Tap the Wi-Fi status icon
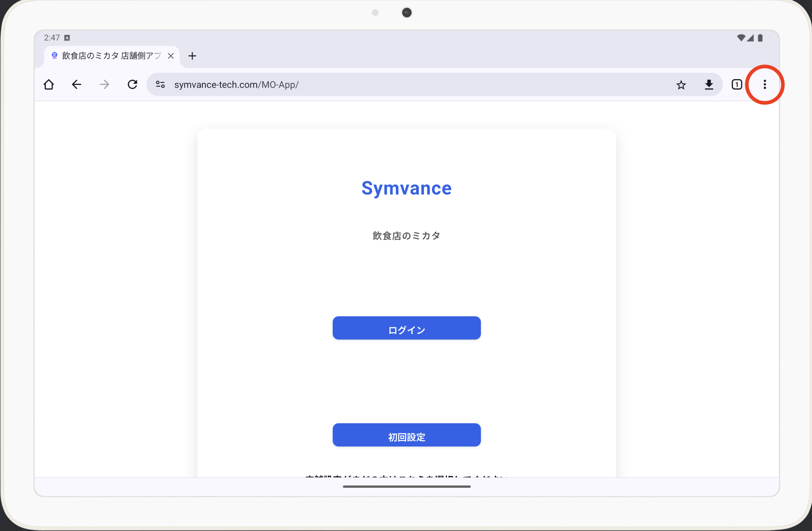 point(741,38)
